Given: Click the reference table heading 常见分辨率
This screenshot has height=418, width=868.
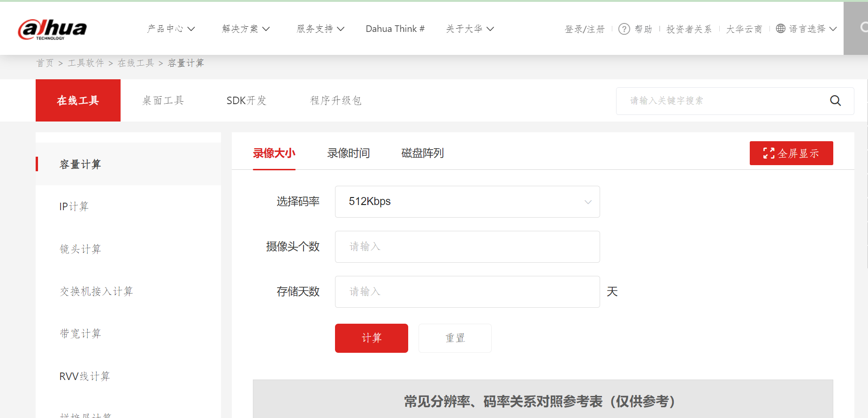Looking at the screenshot, I should 540,401.
